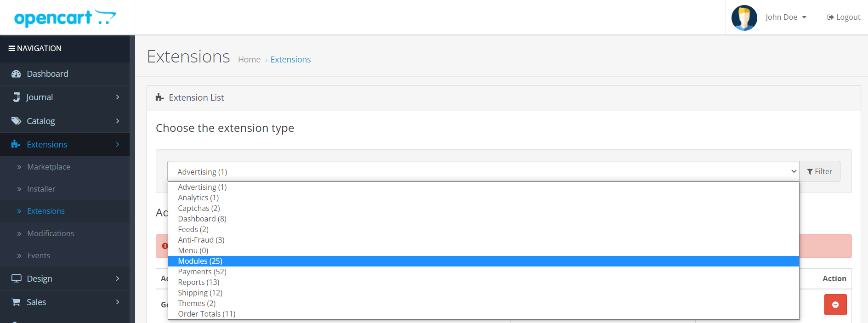Log out using the Logout link
868x323 pixels.
coord(844,17)
